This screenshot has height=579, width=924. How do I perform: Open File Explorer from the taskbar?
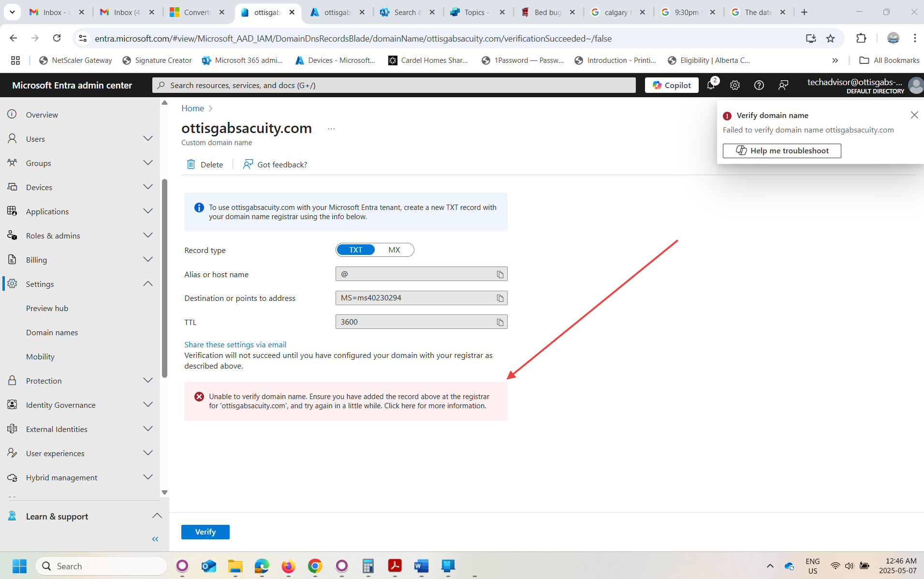click(x=235, y=566)
